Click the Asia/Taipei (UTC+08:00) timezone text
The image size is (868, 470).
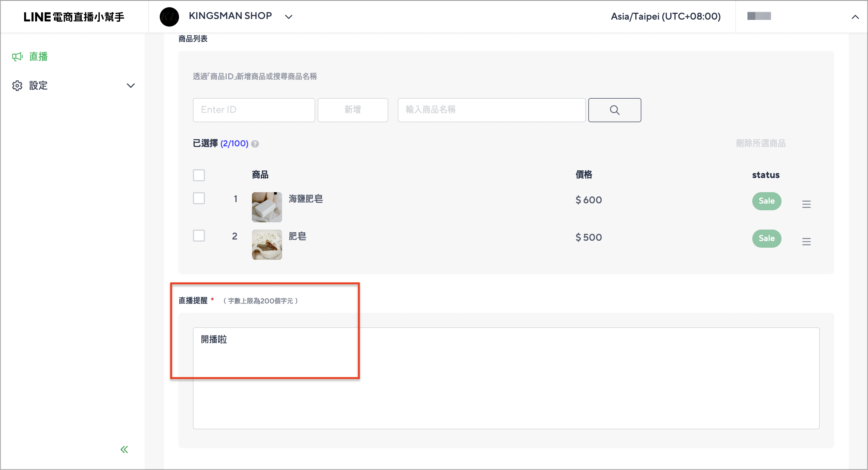(665, 17)
